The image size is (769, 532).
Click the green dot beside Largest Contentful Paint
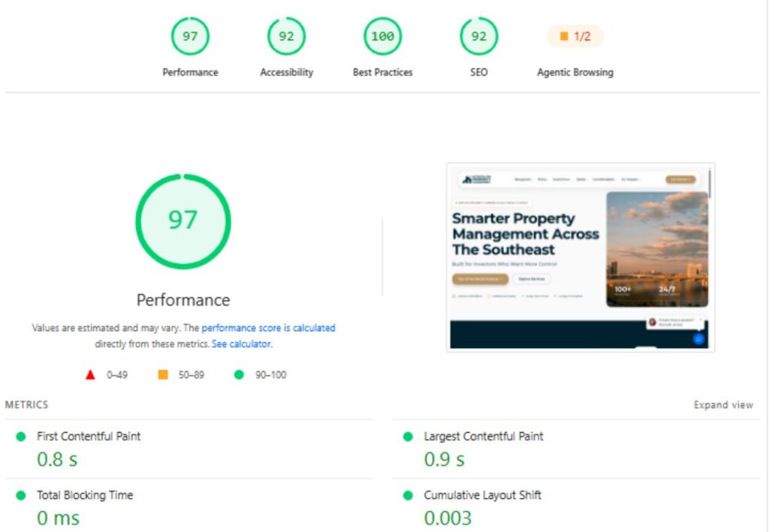(408, 437)
